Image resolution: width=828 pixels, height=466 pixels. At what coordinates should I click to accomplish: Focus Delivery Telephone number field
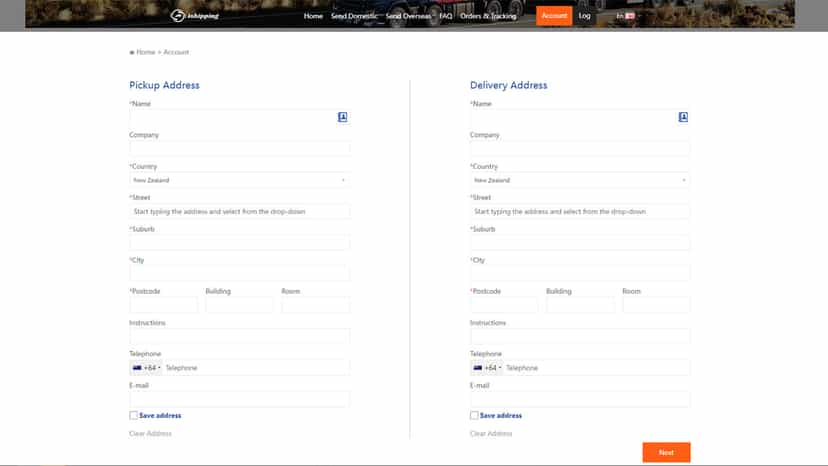pos(597,368)
